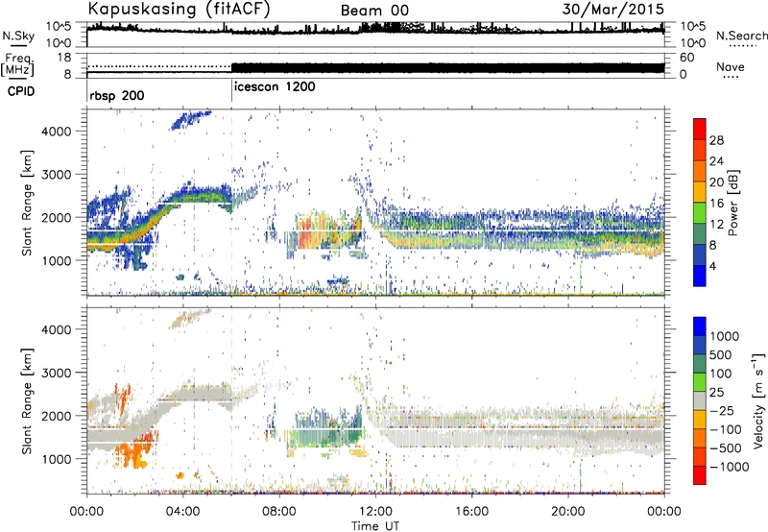Click the '08:00' time axis tick label
The width and height of the screenshot is (768, 532).
click(279, 512)
